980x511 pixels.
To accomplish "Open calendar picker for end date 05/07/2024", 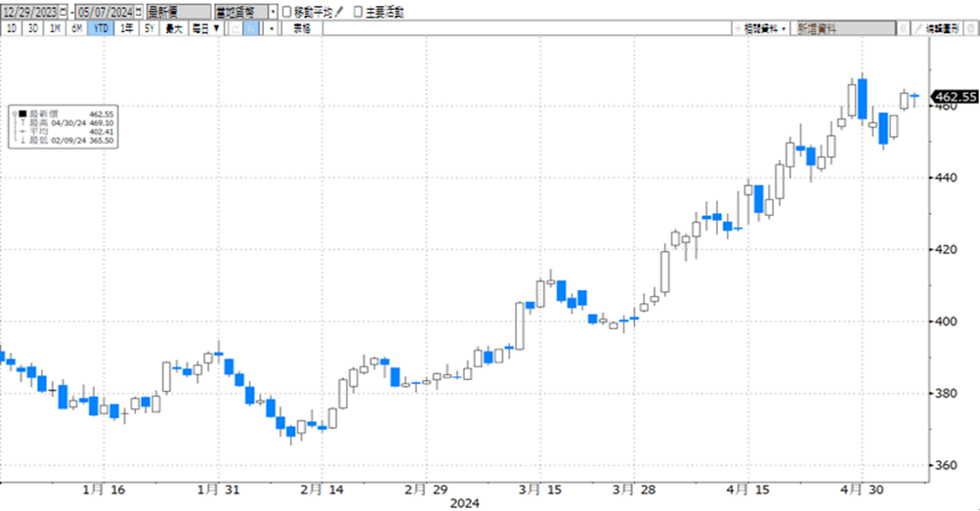I will coord(139,12).
